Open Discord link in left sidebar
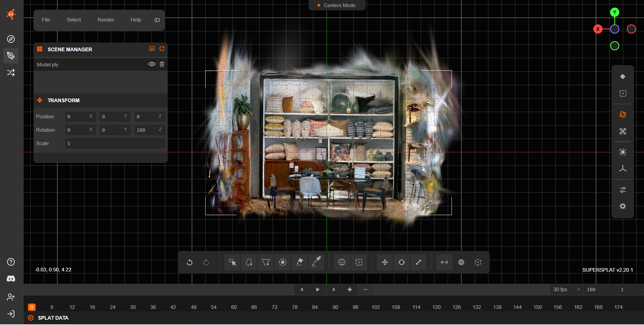Viewport: 644px width, 325px height. pyautogui.click(x=11, y=279)
